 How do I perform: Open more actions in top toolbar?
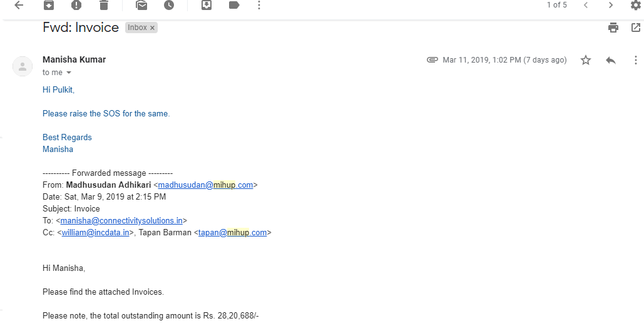(x=260, y=5)
